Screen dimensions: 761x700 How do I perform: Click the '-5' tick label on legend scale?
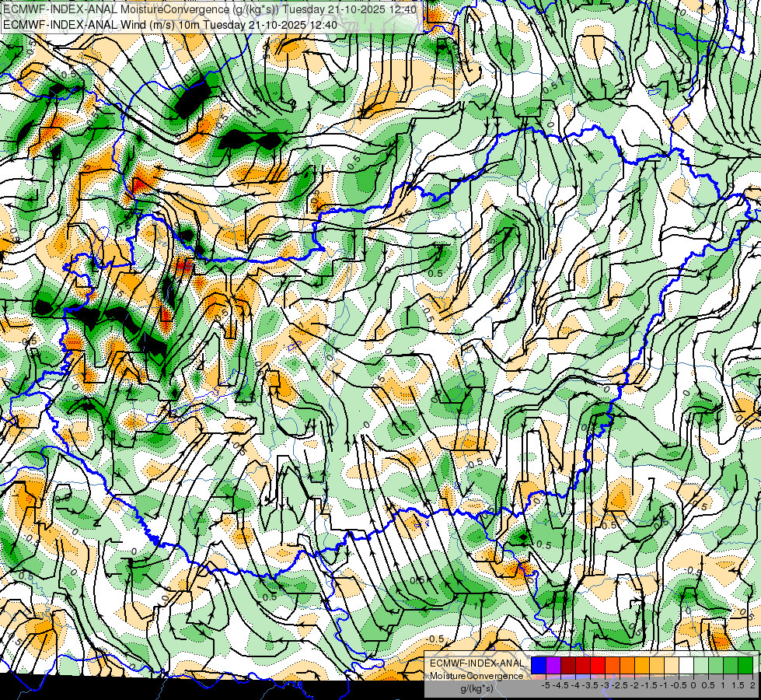[x=546, y=685]
